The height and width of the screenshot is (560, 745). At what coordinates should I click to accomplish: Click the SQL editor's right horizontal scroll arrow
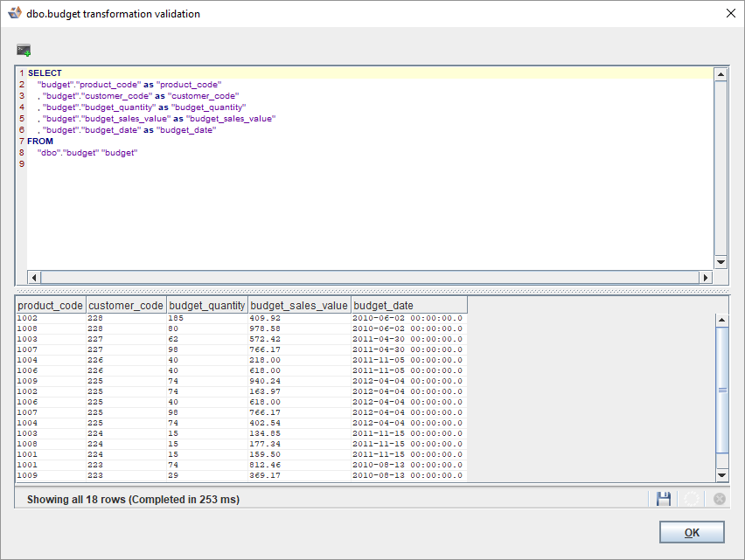(705, 277)
